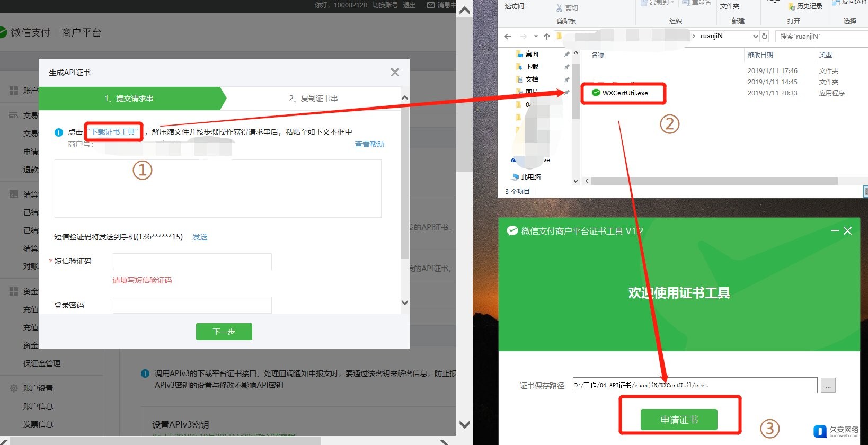Click the 账户设置 gear icon

[x=14, y=388]
